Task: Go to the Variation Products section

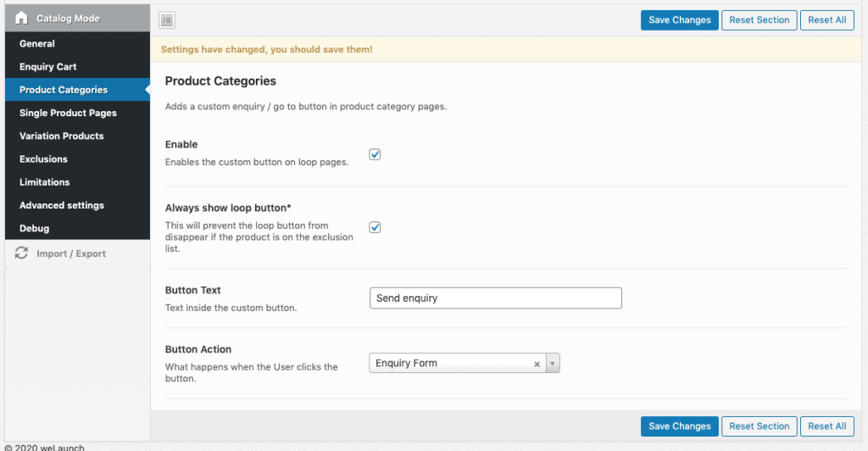Action: point(62,136)
